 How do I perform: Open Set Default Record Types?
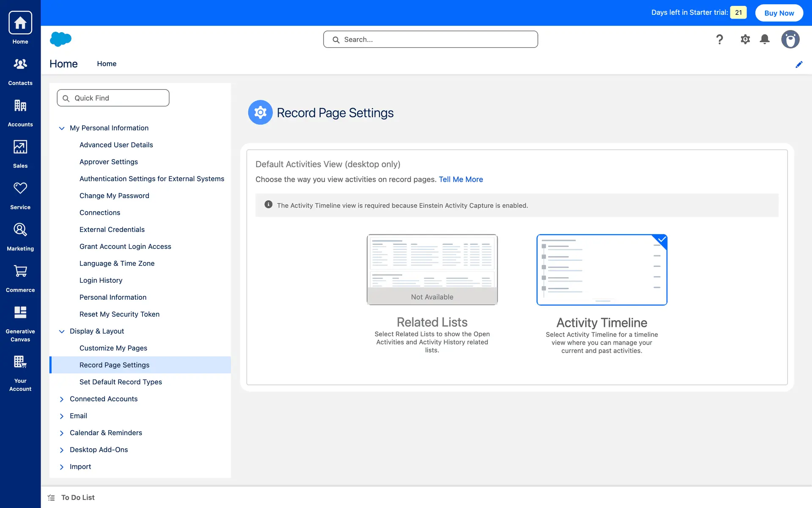point(121,382)
